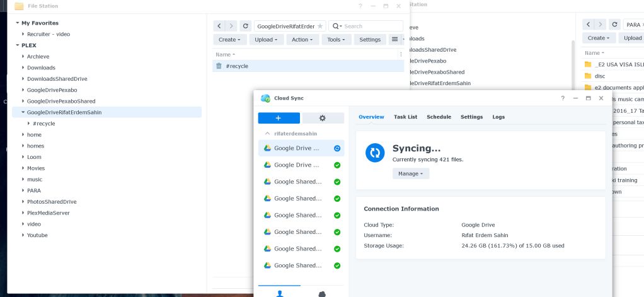Select the Movies folder
Screen dimensions: 644x297
tap(36, 168)
